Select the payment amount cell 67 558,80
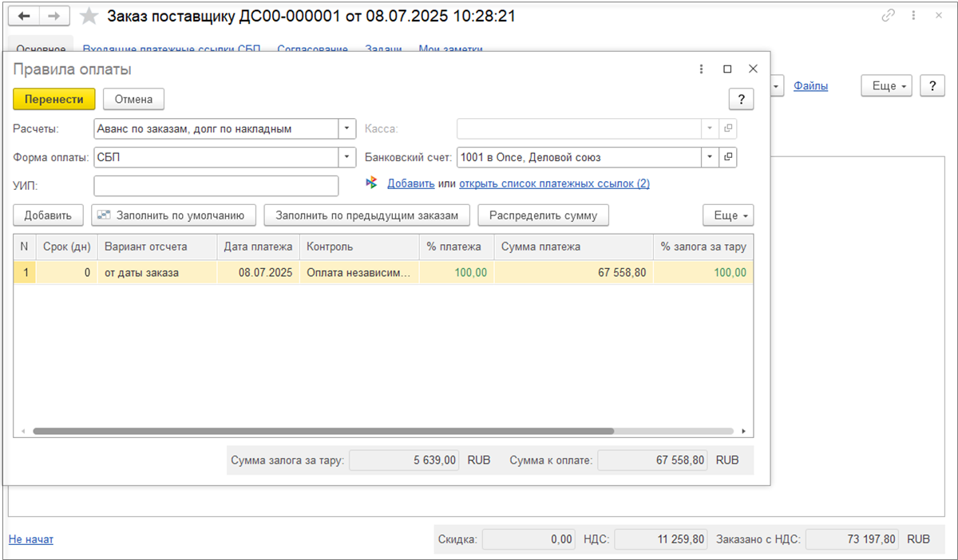 pyautogui.click(x=574, y=273)
